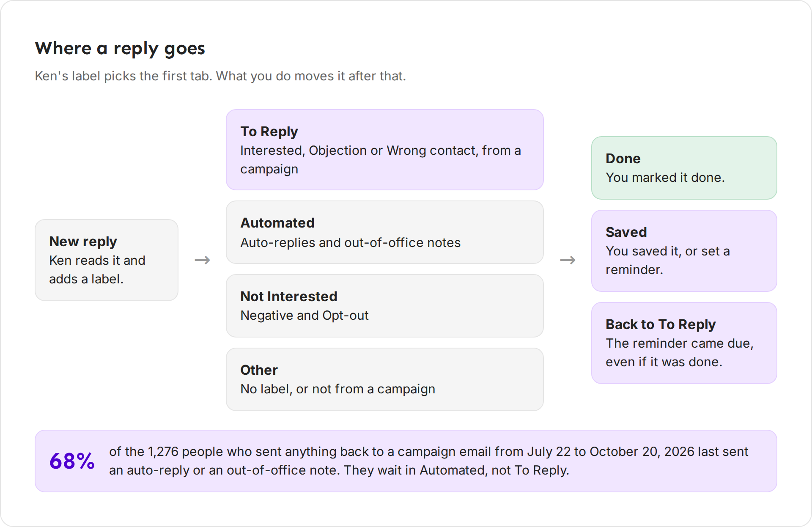The width and height of the screenshot is (812, 527).
Task: Click the 1,276 people summary sentence
Action: point(428,461)
